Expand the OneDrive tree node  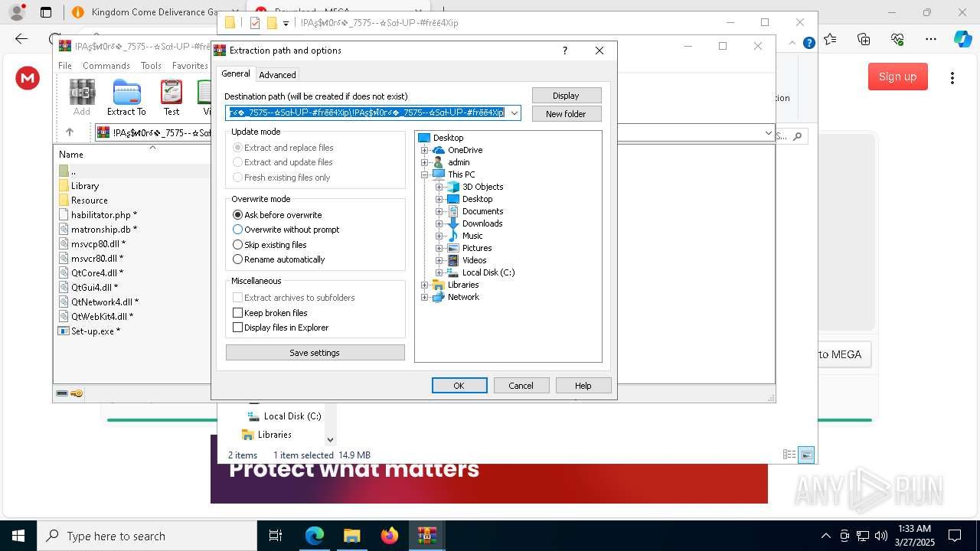click(424, 150)
